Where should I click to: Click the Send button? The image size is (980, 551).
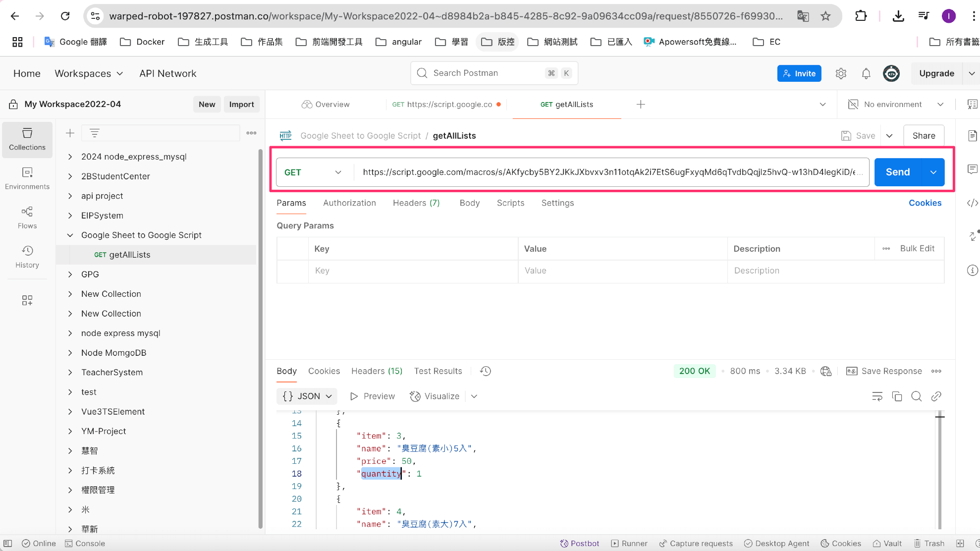(x=897, y=172)
